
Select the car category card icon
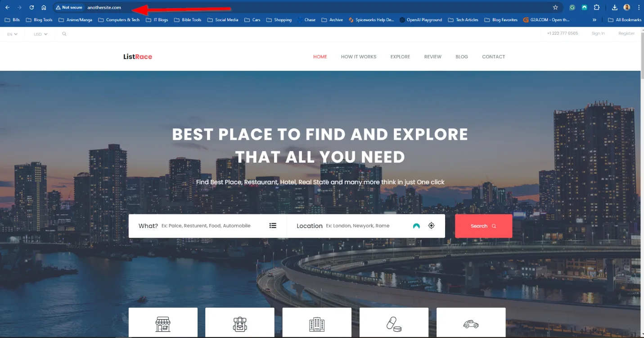point(471,324)
